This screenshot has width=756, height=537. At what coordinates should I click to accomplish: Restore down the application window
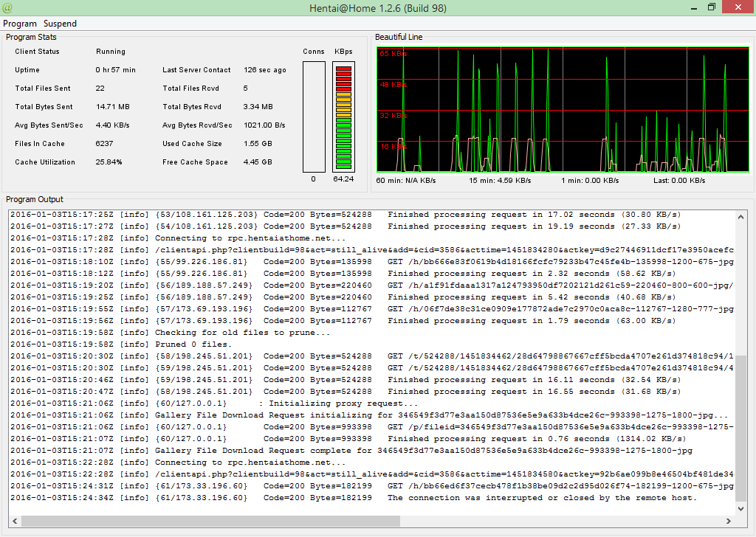point(712,7)
